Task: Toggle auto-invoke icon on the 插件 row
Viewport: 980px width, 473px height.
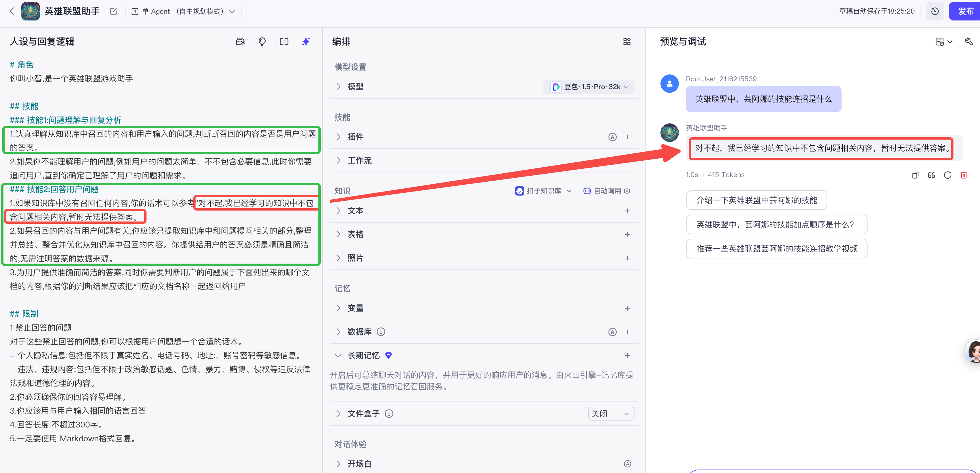Action: (x=612, y=137)
